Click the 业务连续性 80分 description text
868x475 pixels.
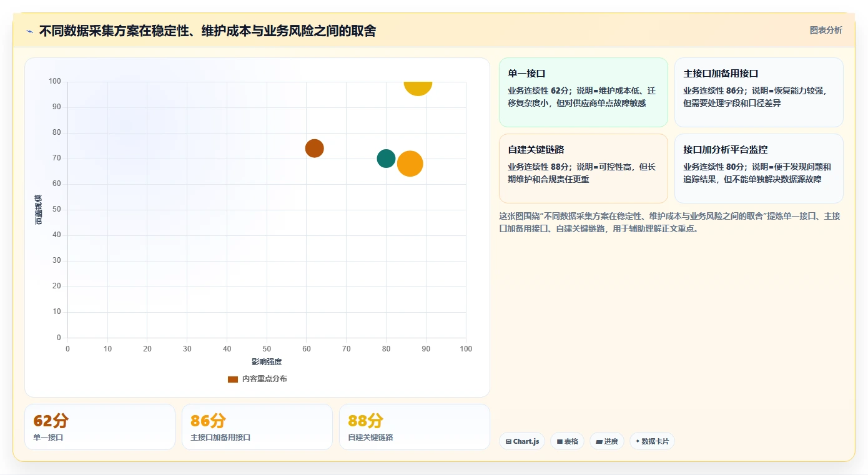tap(757, 173)
